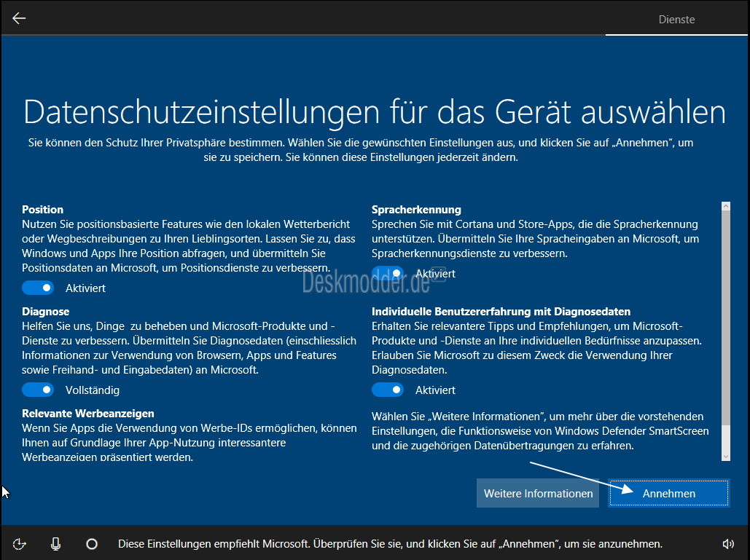Switch the Diagnose toggle from Vollständig
Screen dimensions: 750x560
click(x=38, y=390)
